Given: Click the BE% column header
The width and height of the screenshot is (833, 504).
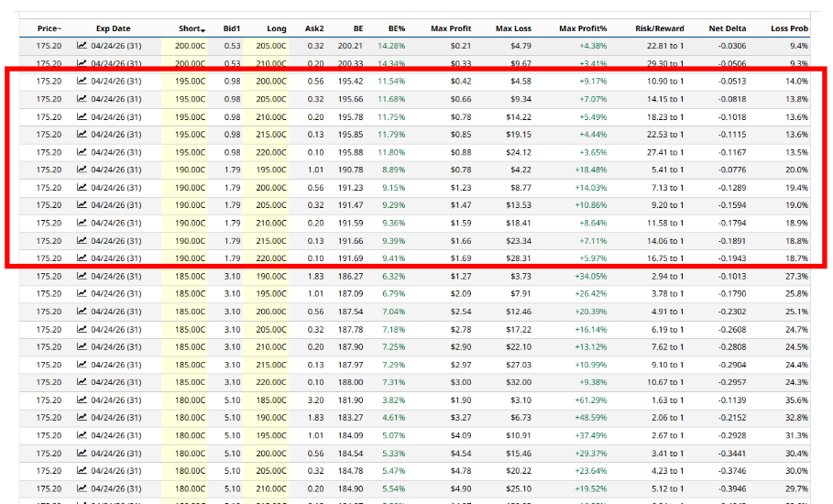Looking at the screenshot, I should tap(395, 28).
